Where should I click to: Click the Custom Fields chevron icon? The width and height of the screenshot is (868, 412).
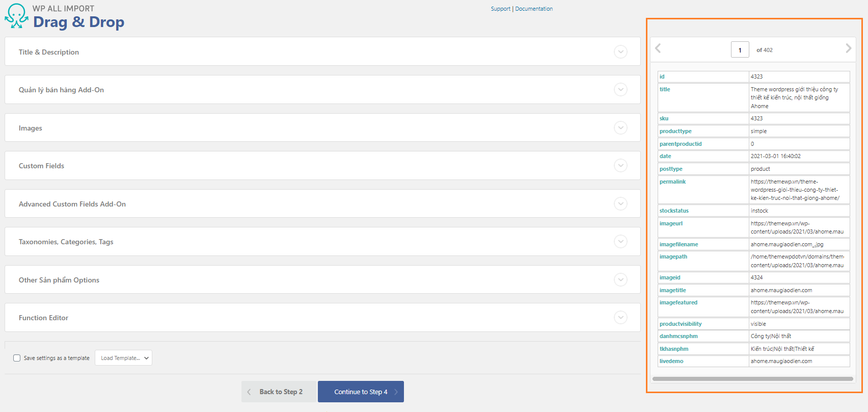620,166
